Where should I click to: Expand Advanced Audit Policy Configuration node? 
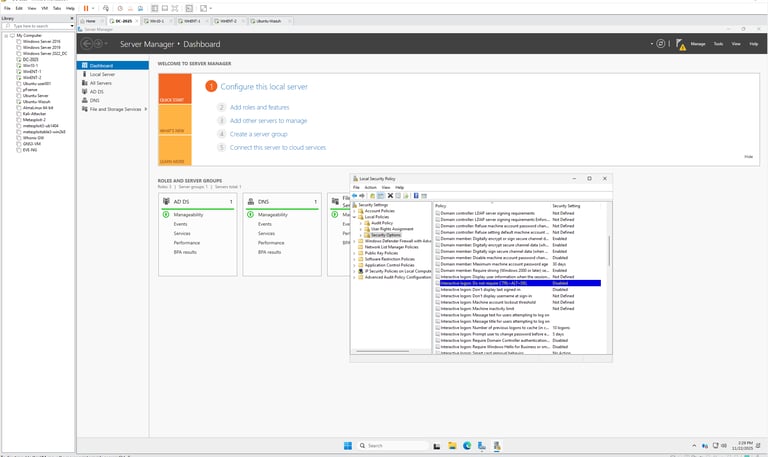point(355,277)
